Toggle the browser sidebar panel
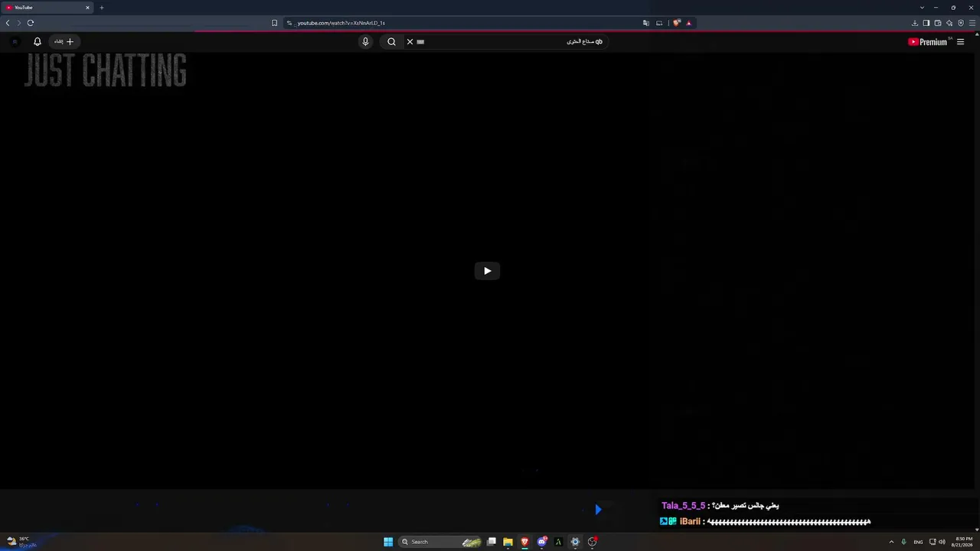980x551 pixels. 926,23
